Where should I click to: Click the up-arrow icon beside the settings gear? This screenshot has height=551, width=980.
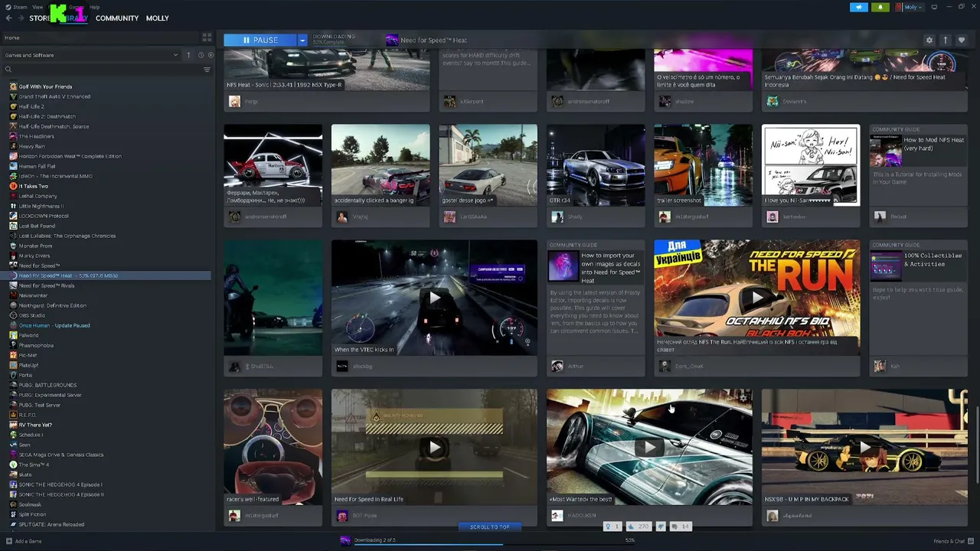click(946, 40)
